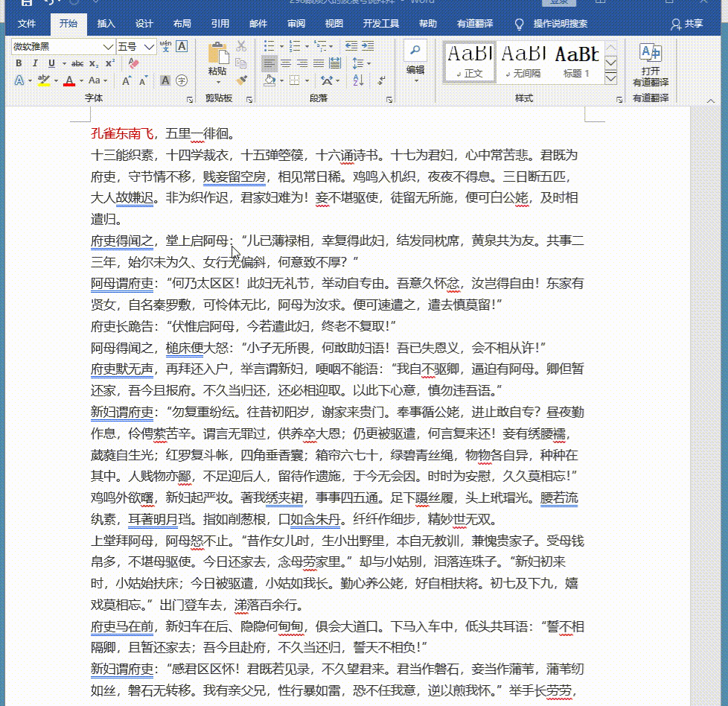Image resolution: width=728 pixels, height=706 pixels.
Task: Open the text highlight color dropdown arrow
Action: tap(56, 81)
